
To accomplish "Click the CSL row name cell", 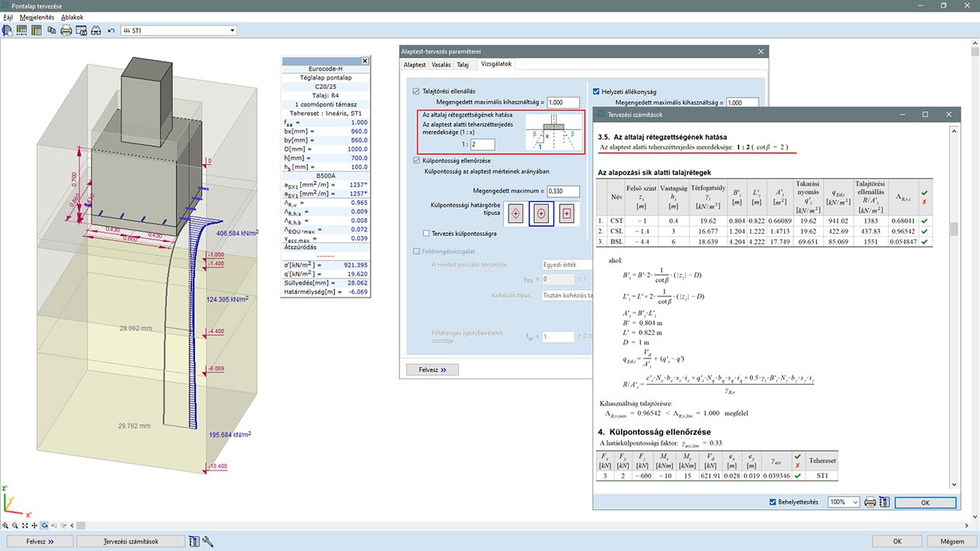I will [616, 231].
